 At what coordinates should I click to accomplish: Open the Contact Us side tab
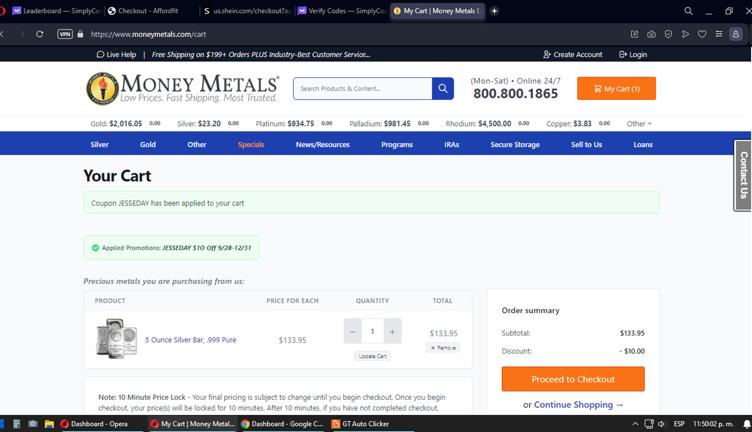pos(743,175)
